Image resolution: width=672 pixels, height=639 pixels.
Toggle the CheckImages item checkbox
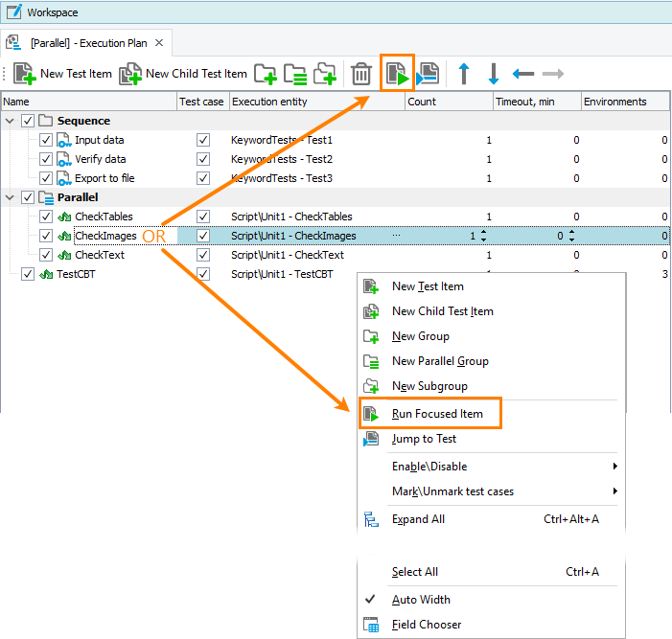coord(45,236)
